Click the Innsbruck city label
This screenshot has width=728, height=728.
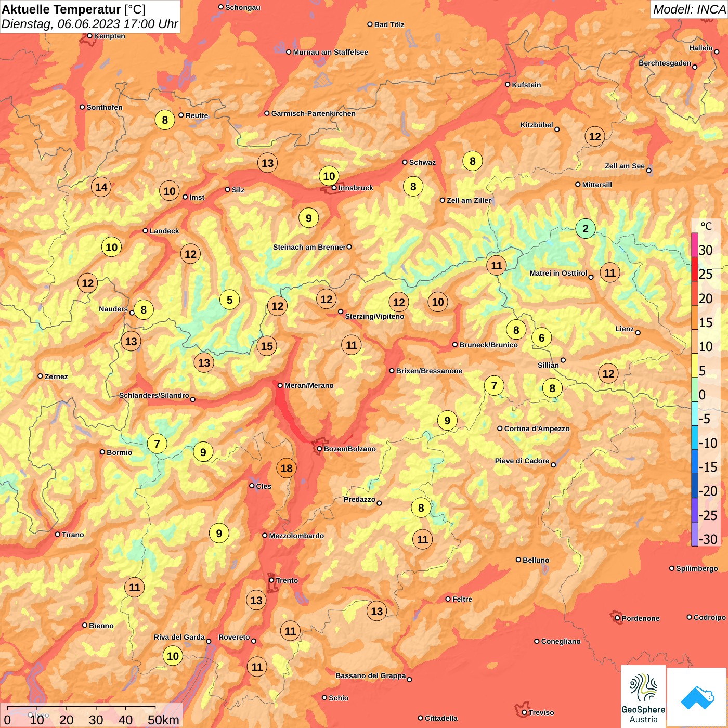(x=356, y=188)
